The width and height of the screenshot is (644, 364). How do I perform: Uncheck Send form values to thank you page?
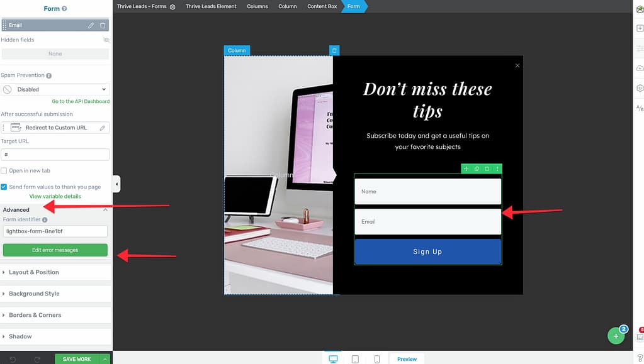[4, 187]
